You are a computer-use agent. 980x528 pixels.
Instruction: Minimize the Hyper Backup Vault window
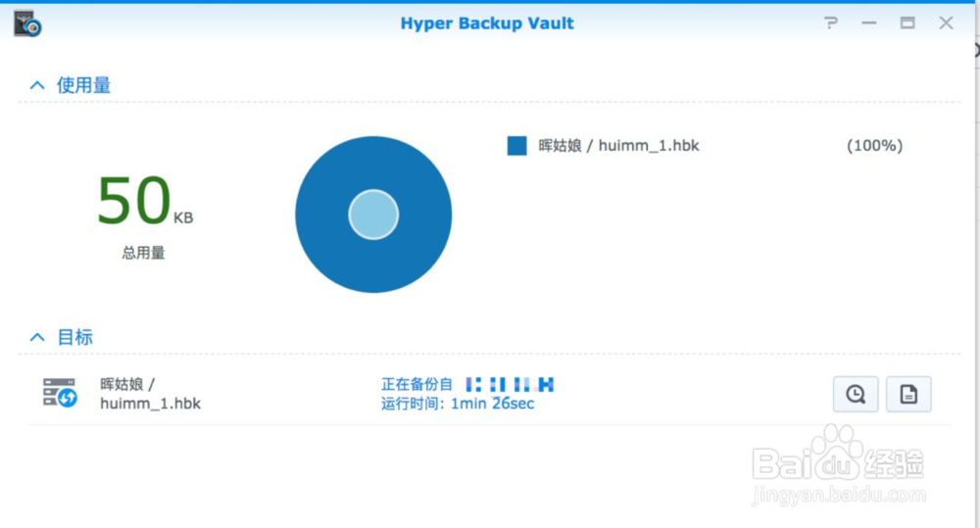click(868, 24)
